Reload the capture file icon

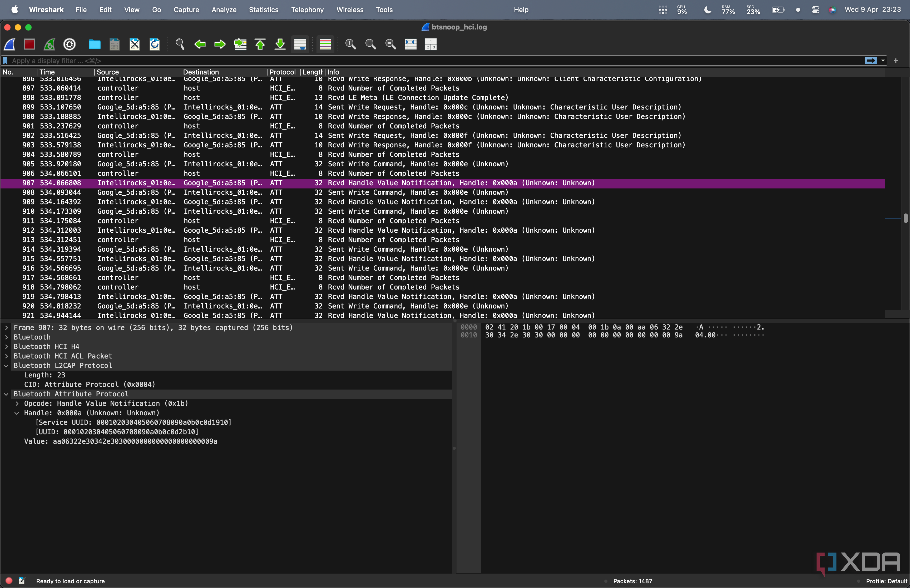click(155, 44)
